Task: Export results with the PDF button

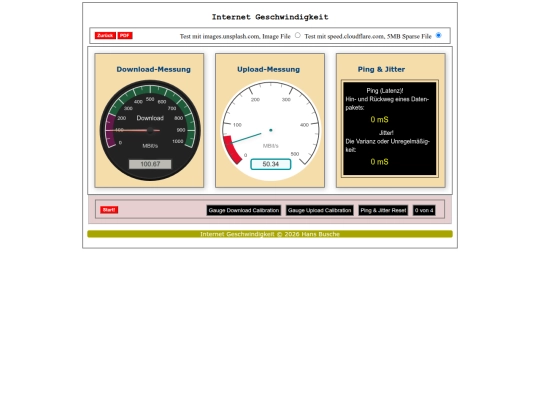Action: [x=125, y=35]
